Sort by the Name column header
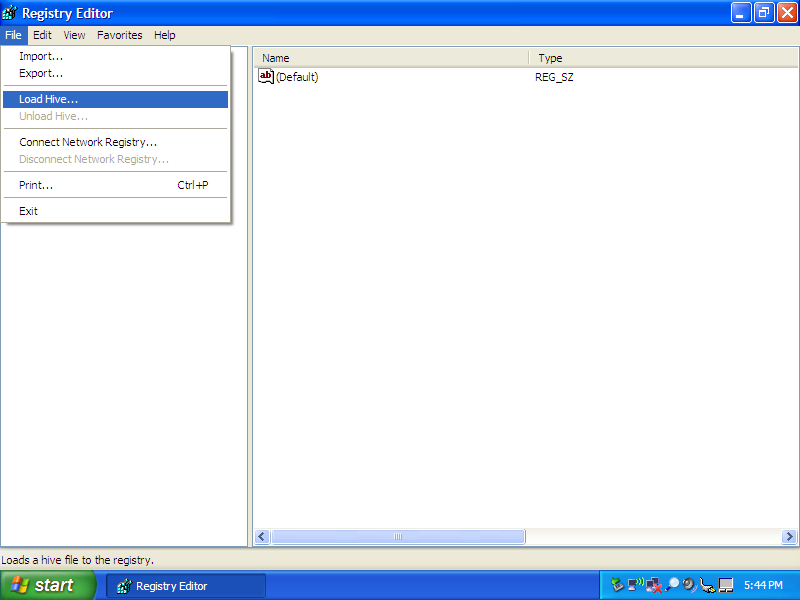 coord(391,58)
